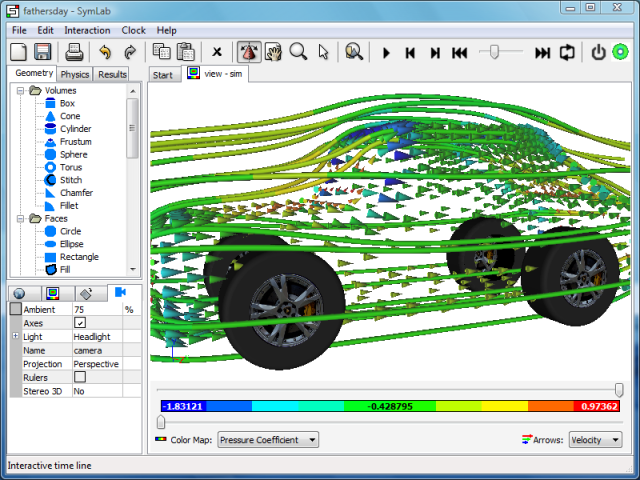The width and height of the screenshot is (640, 480).
Task: Expand the Light property row
Action: [14, 337]
